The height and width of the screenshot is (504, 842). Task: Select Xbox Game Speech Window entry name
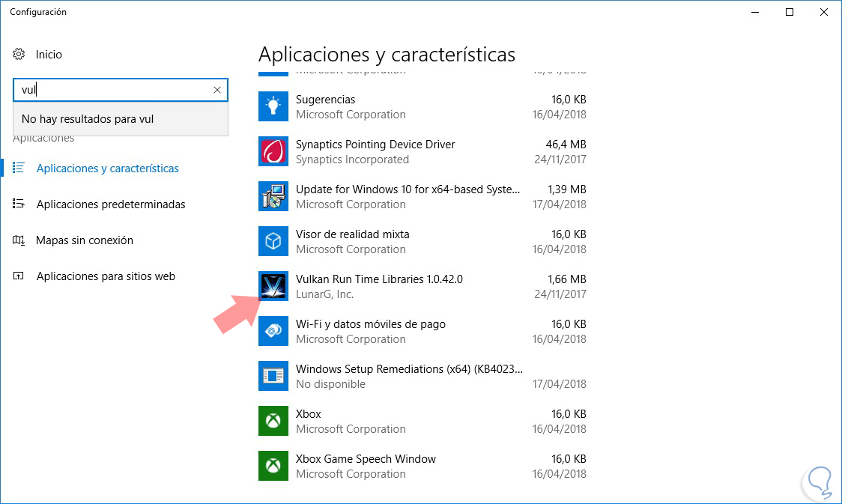click(366, 459)
